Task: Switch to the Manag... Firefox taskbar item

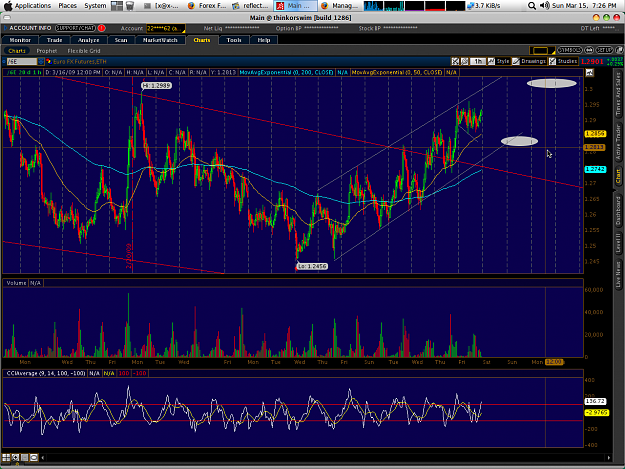Action: [x=340, y=6]
